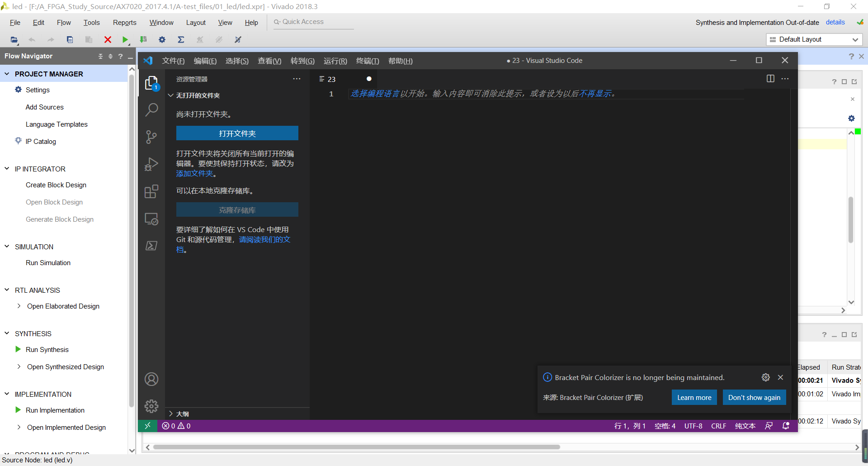
Task: Click the green Run button in Vivado toolbar
Action: pyautogui.click(x=125, y=40)
